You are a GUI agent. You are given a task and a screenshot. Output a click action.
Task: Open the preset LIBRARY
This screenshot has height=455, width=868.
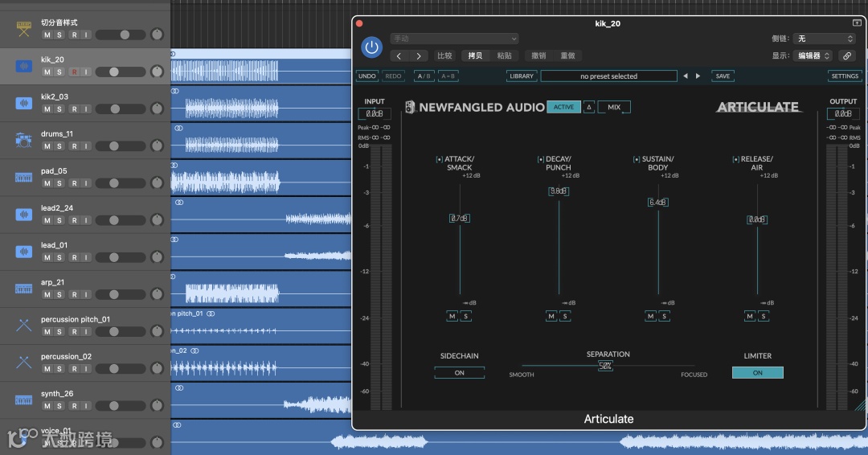point(522,76)
